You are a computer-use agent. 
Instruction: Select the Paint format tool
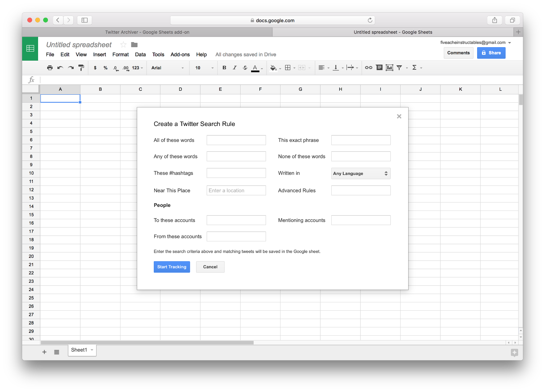81,68
